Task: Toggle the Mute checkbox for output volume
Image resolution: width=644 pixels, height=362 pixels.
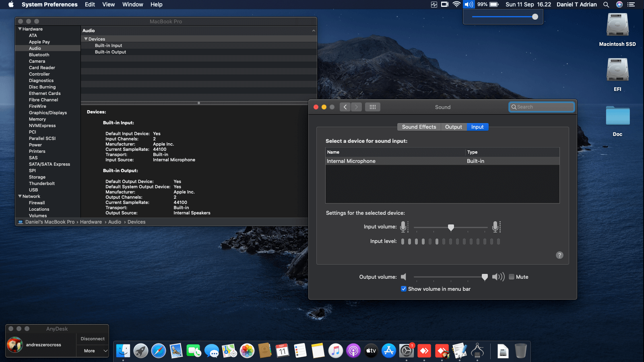Action: (512, 277)
